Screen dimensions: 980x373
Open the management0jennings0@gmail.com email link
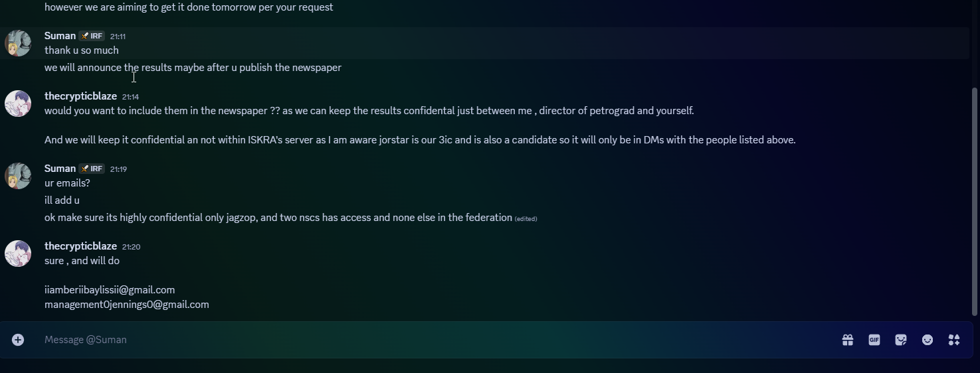[127, 305]
